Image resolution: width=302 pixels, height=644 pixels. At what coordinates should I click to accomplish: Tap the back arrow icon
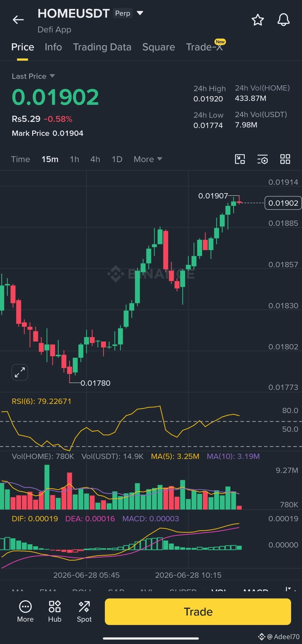click(x=18, y=20)
